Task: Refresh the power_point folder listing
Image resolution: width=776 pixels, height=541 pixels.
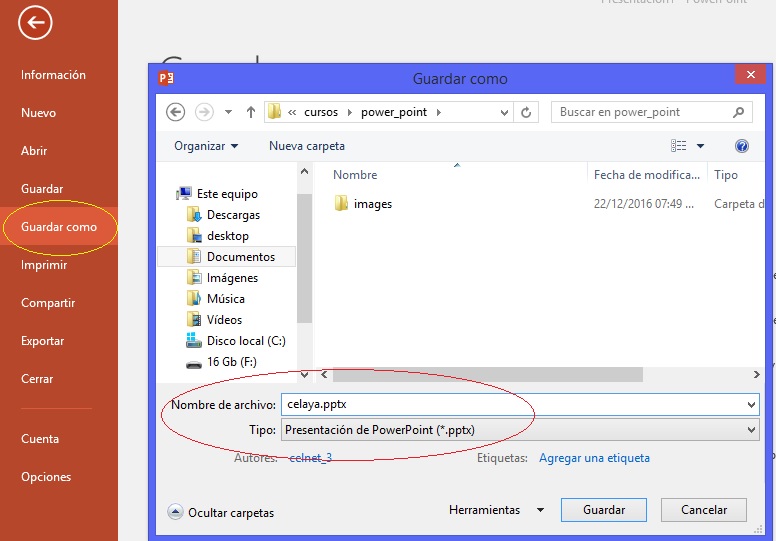Action: 527,112
